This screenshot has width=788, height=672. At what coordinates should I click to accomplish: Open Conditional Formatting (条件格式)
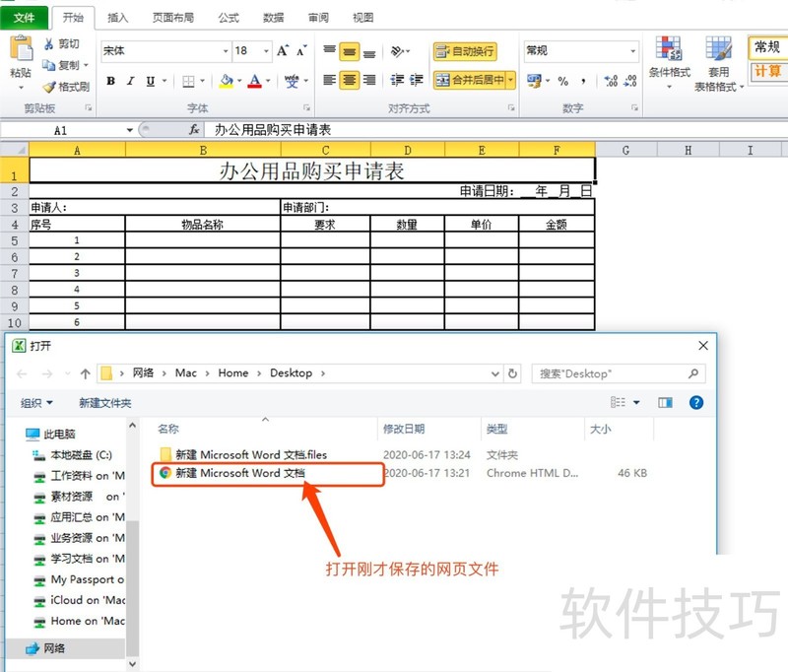tap(670, 63)
